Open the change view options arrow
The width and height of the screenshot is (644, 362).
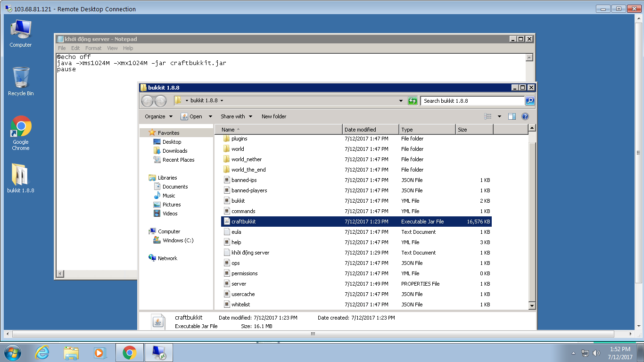pyautogui.click(x=499, y=116)
